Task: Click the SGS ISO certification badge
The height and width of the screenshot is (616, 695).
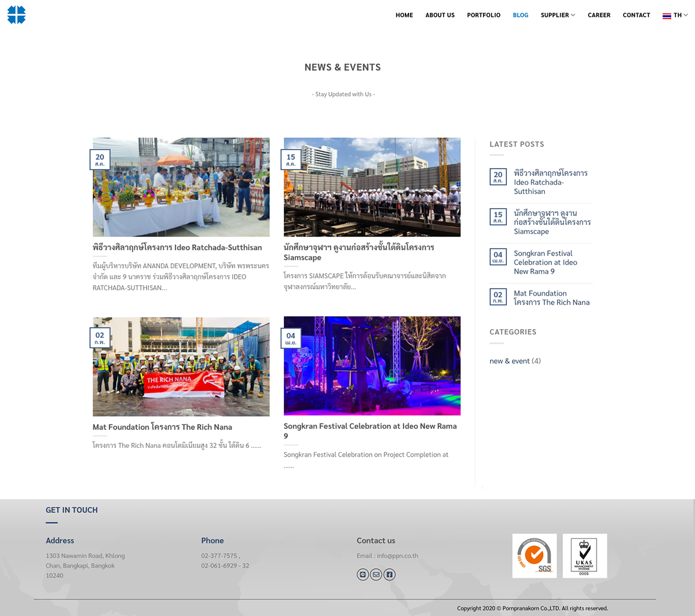Action: [x=534, y=556]
